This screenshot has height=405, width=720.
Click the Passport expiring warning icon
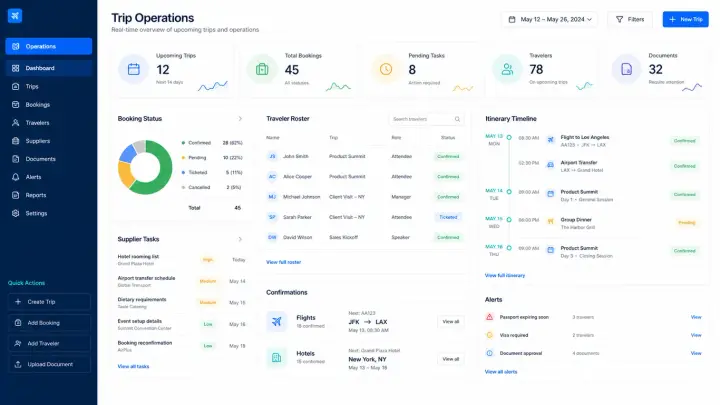489,317
